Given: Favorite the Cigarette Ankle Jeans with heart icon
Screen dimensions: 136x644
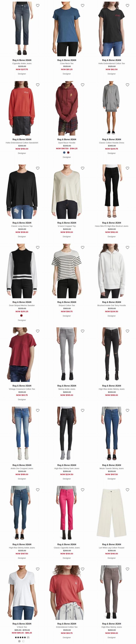Looking at the screenshot, I should click(38, 5).
